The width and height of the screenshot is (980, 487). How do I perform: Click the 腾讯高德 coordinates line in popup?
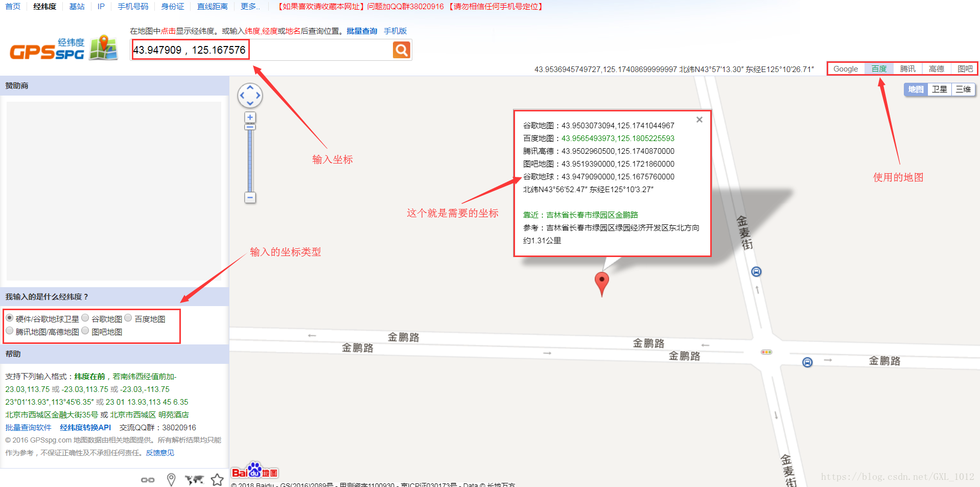(599, 151)
